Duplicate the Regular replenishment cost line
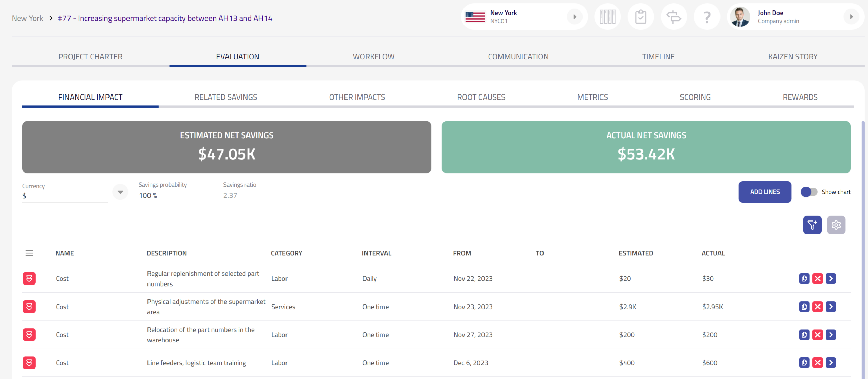The height and width of the screenshot is (379, 868). click(804, 279)
